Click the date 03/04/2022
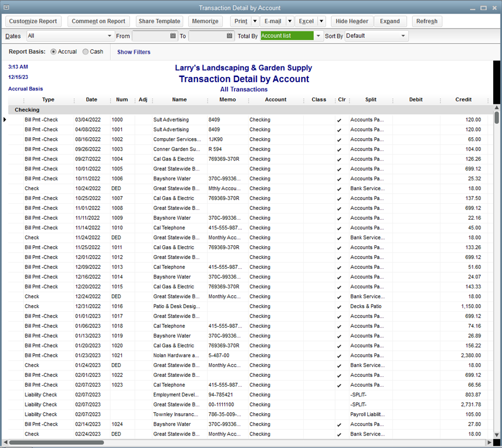The image size is (502, 448). point(88,120)
